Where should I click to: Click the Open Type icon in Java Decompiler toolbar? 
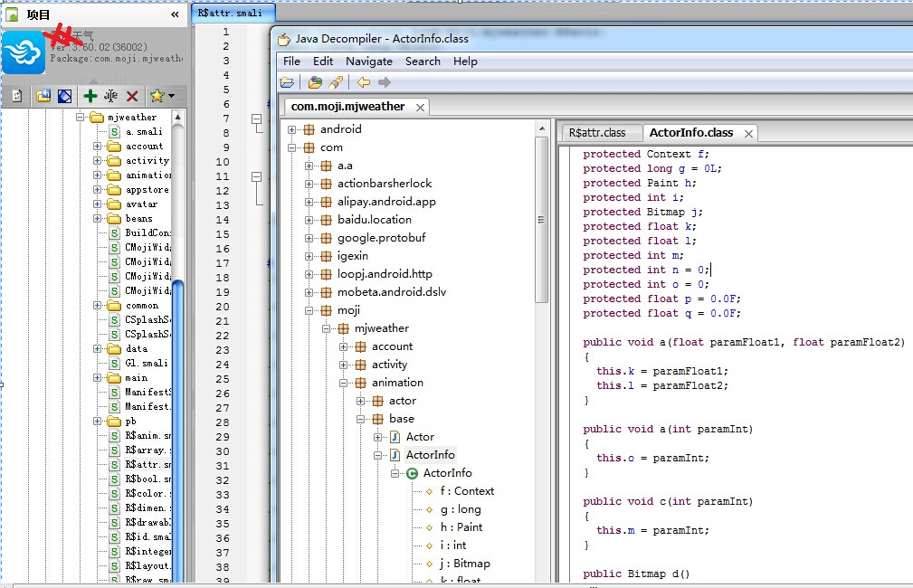click(x=315, y=82)
